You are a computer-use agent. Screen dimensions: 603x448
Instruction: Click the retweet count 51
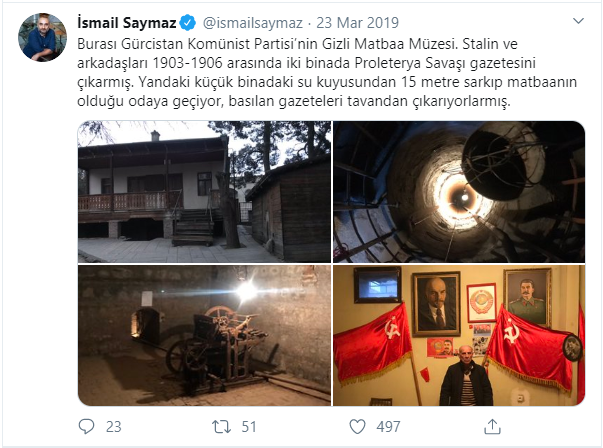pyautogui.click(x=249, y=427)
